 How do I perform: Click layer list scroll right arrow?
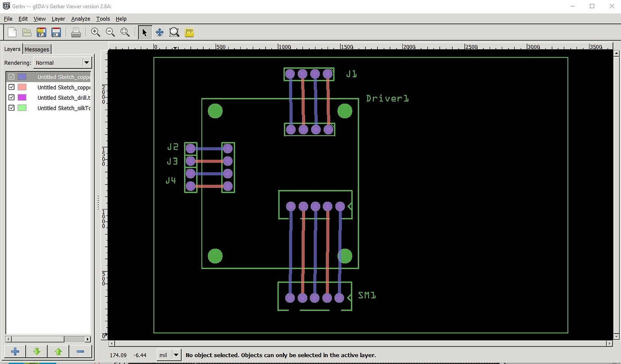click(x=88, y=339)
